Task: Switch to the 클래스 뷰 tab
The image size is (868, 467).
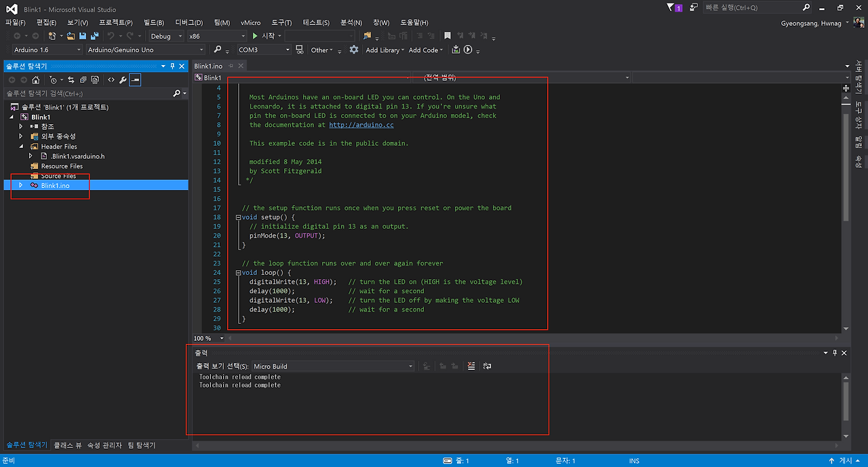Action: coord(68,445)
